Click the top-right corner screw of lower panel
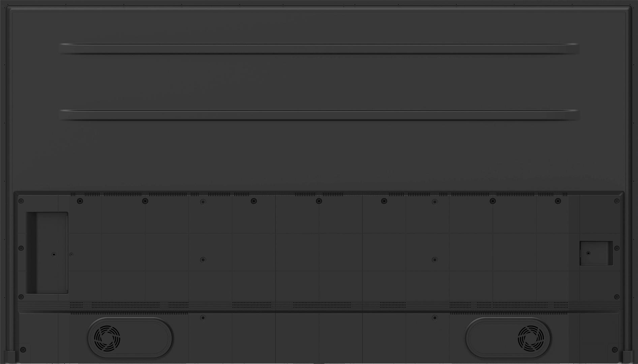Screen dimensions: 638x364 coord(617,201)
